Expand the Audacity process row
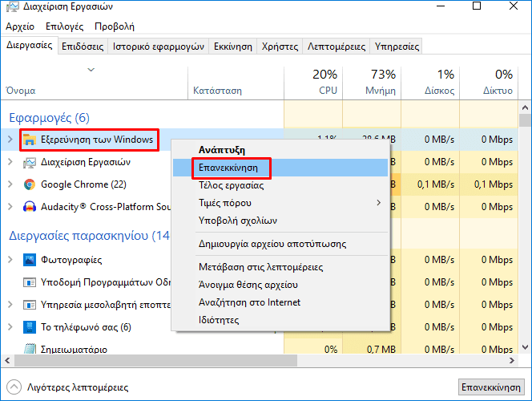 pyautogui.click(x=10, y=207)
